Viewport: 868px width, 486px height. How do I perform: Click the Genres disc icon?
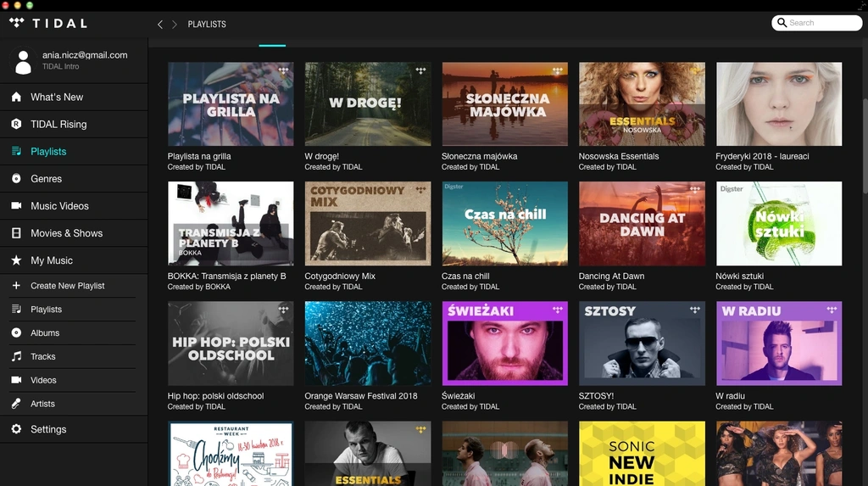[16, 178]
